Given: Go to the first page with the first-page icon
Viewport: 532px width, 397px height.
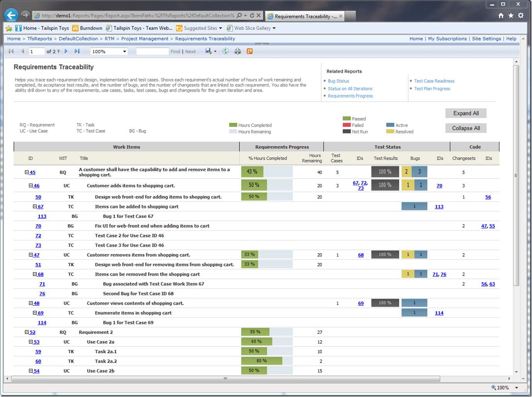Looking at the screenshot, I should click(x=10, y=51).
